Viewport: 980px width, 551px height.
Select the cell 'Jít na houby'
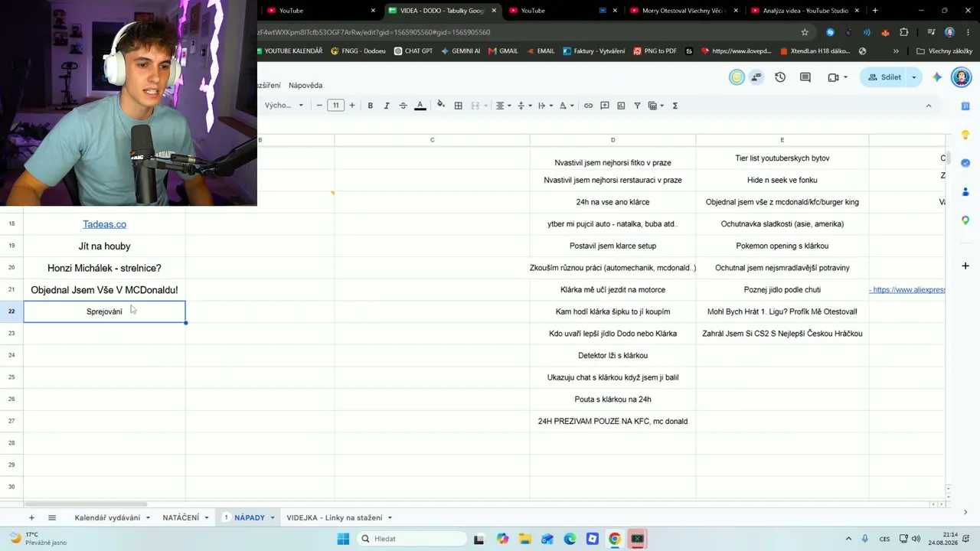104,246
